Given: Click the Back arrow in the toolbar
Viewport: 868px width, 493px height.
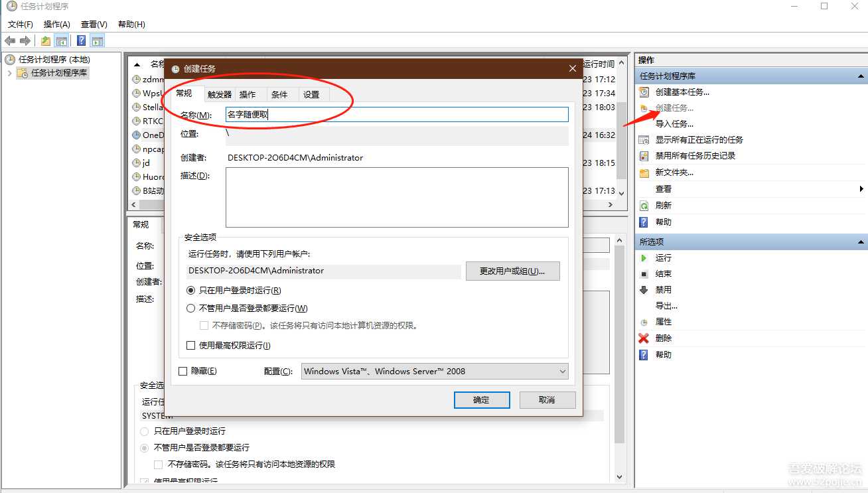Looking at the screenshot, I should pyautogui.click(x=10, y=41).
